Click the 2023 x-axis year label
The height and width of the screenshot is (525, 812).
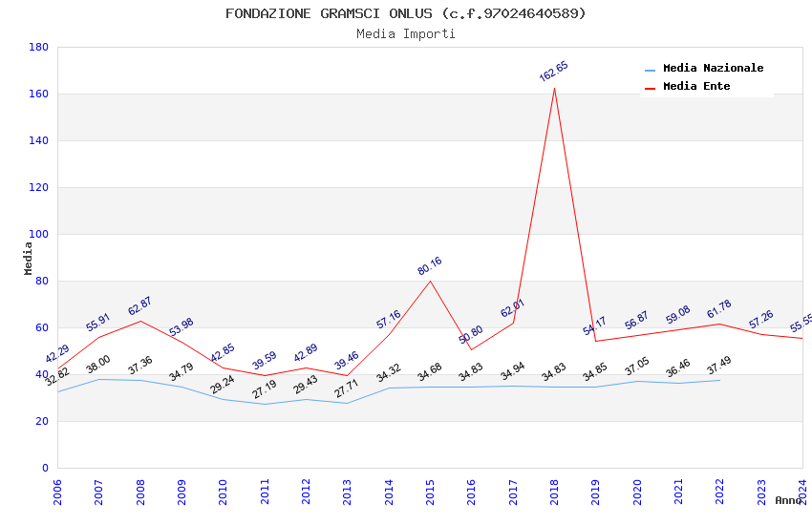tap(761, 492)
